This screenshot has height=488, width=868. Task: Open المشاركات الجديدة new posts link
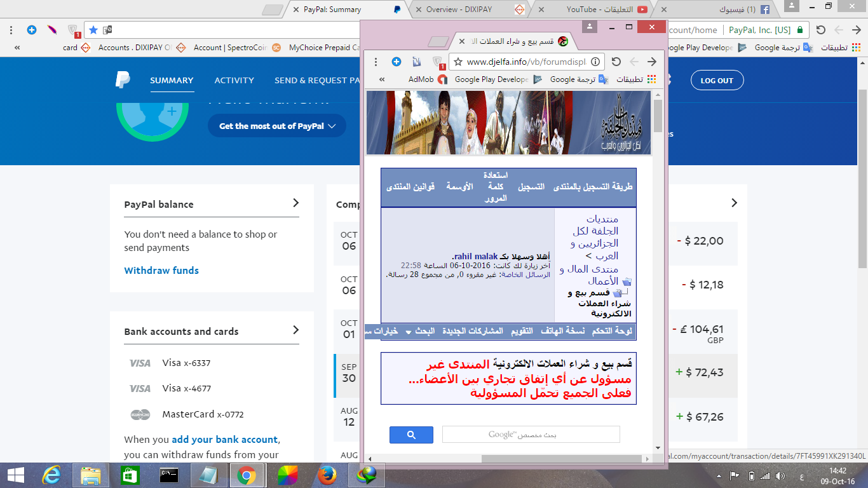[473, 331]
